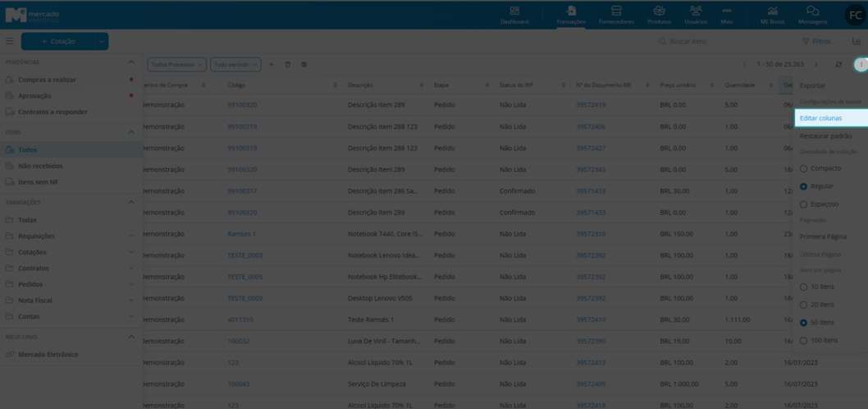Collapse the Transações sidebar section
This screenshot has height=409, width=868.
pos(131,202)
